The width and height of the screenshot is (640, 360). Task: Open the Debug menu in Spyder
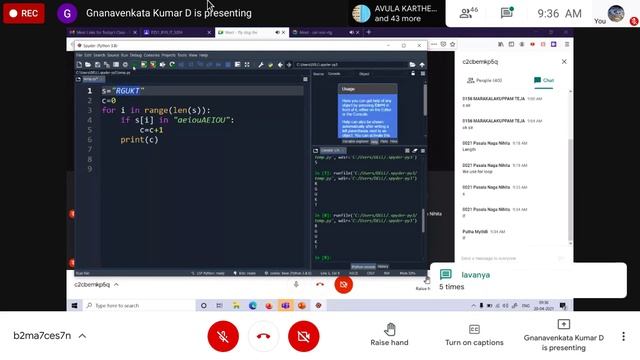tap(136, 55)
